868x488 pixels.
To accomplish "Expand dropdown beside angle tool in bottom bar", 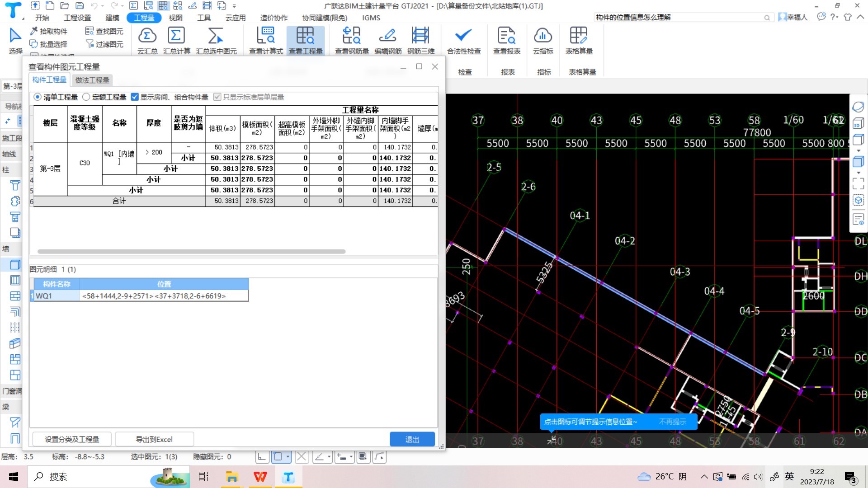I will (x=329, y=457).
